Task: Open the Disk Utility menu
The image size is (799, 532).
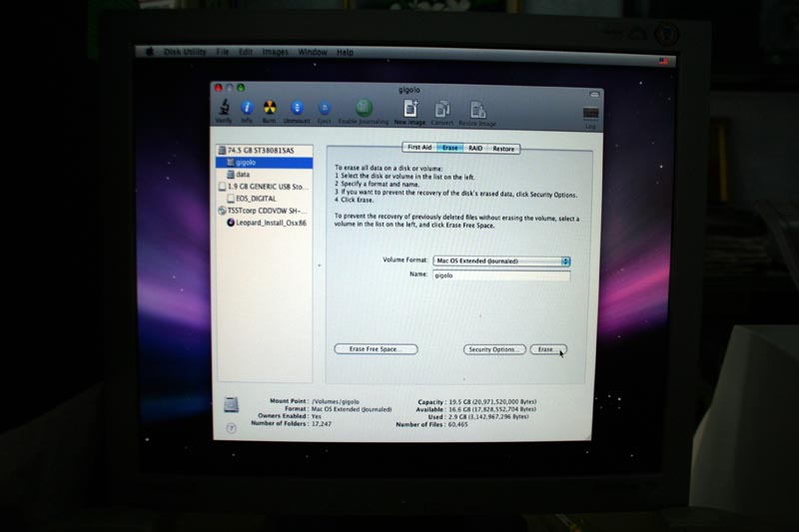Action: point(185,52)
